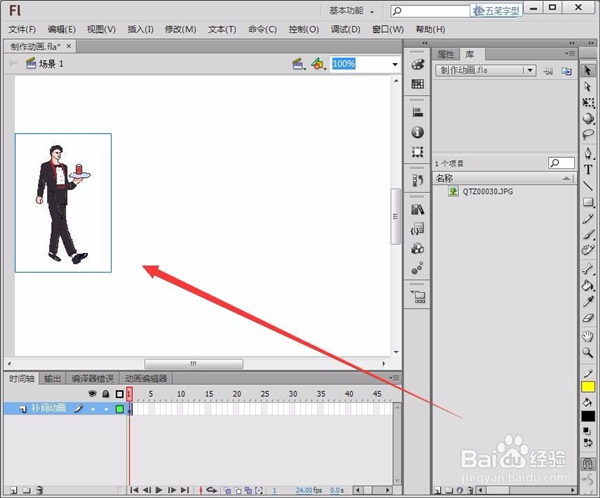Screen dimensions: 600x498
Task: Toggle show all layers as outlines
Action: (x=119, y=394)
